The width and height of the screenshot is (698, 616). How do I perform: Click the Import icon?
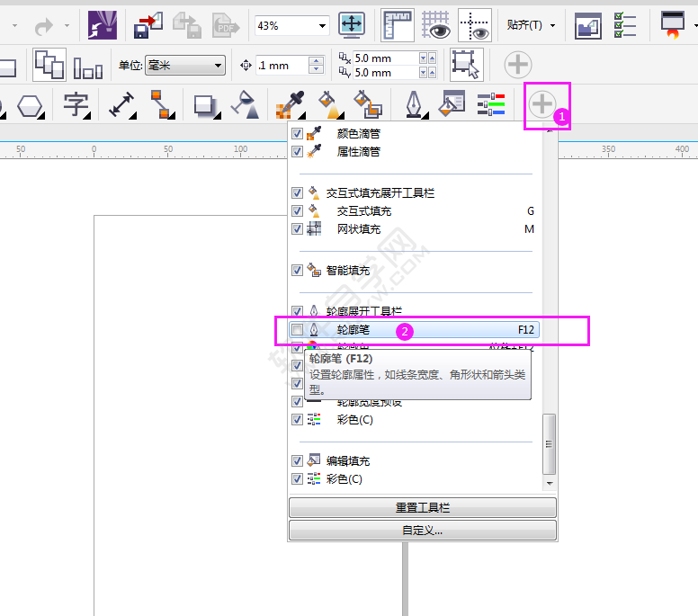pos(148,25)
